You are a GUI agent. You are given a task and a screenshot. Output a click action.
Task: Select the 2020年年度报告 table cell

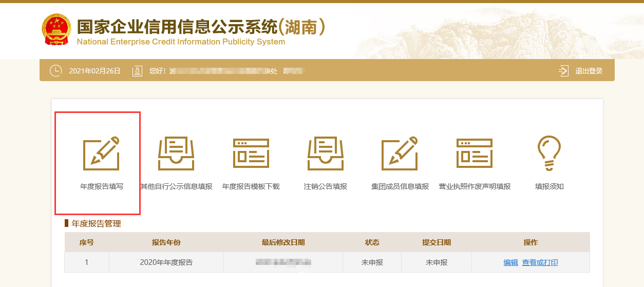tap(166, 262)
